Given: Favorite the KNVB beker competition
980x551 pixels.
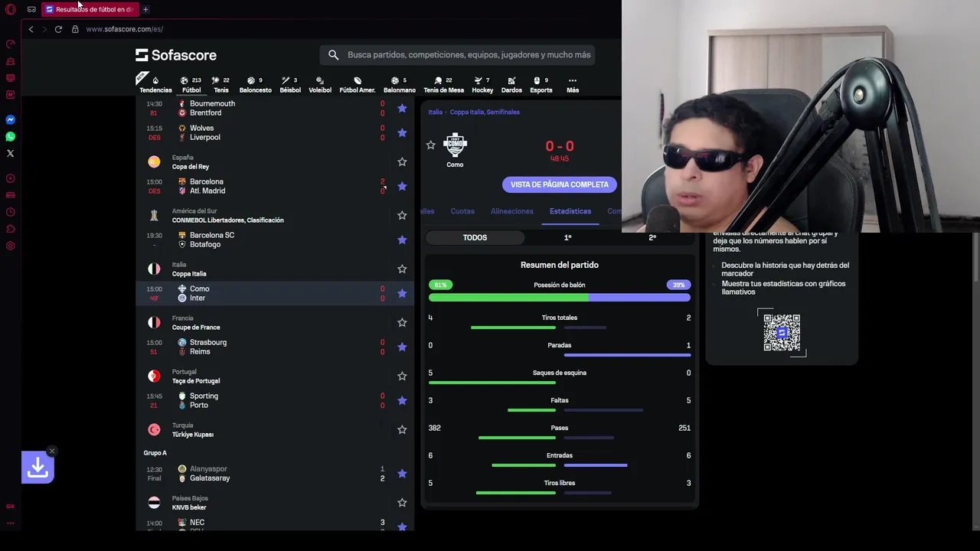Looking at the screenshot, I should click(402, 503).
